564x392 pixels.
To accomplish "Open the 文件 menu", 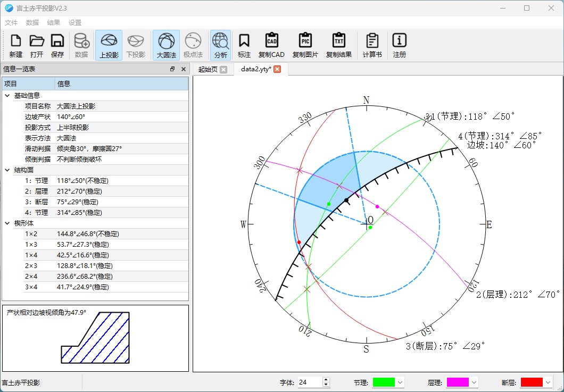I will pyautogui.click(x=11, y=23).
